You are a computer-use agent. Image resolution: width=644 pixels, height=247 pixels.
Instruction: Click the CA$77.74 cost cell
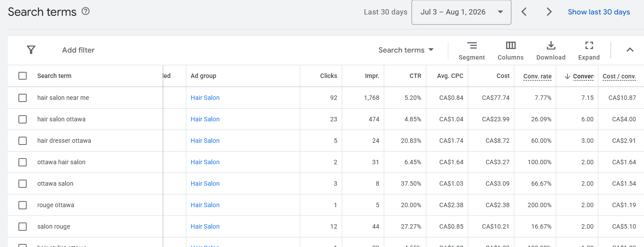[496, 98]
